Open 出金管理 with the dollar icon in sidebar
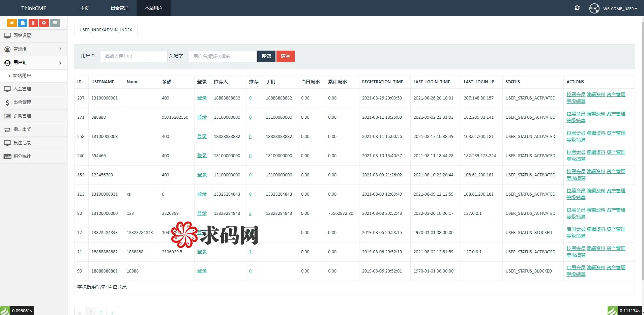The width and height of the screenshot is (644, 315). (x=22, y=102)
